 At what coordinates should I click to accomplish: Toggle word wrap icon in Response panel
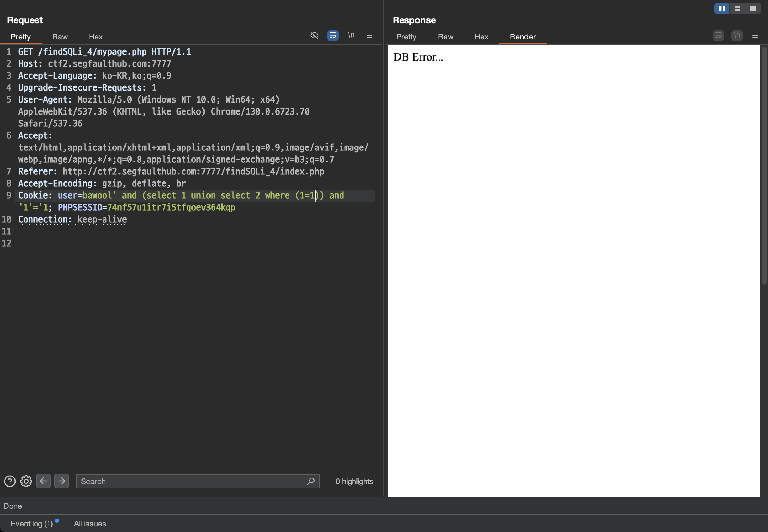coord(718,36)
